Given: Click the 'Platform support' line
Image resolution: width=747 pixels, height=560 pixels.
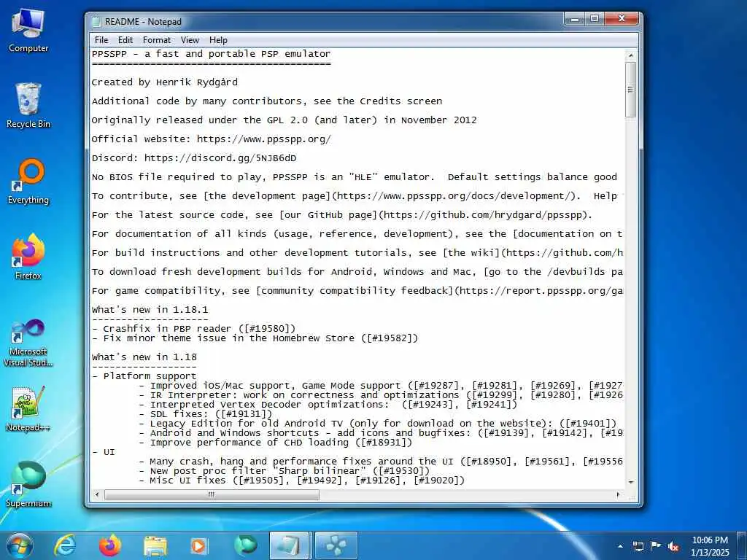Looking at the screenshot, I should 144,376.
